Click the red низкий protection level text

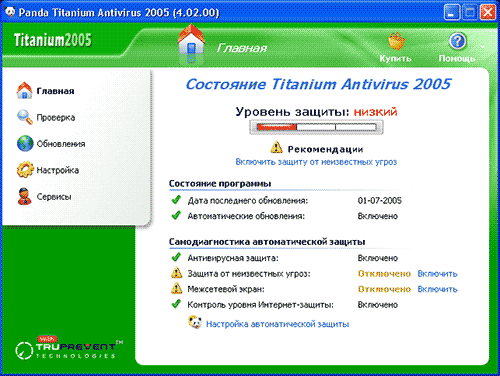(x=375, y=112)
